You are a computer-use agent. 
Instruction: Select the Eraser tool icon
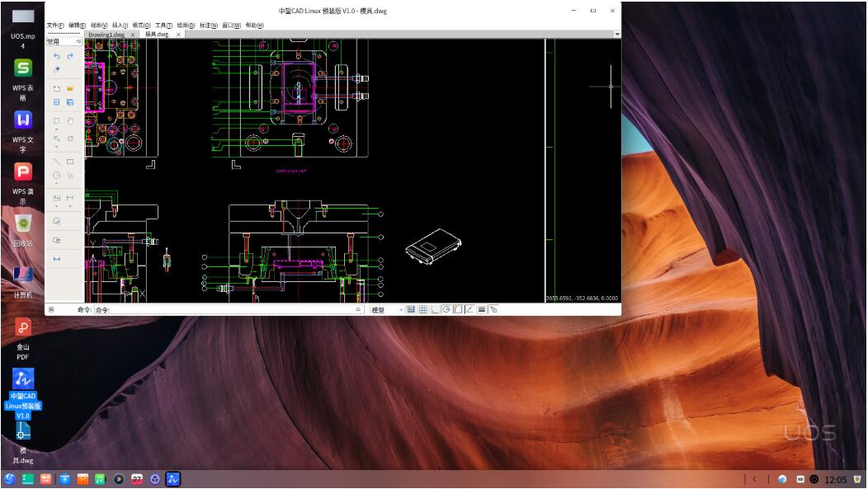(x=56, y=70)
